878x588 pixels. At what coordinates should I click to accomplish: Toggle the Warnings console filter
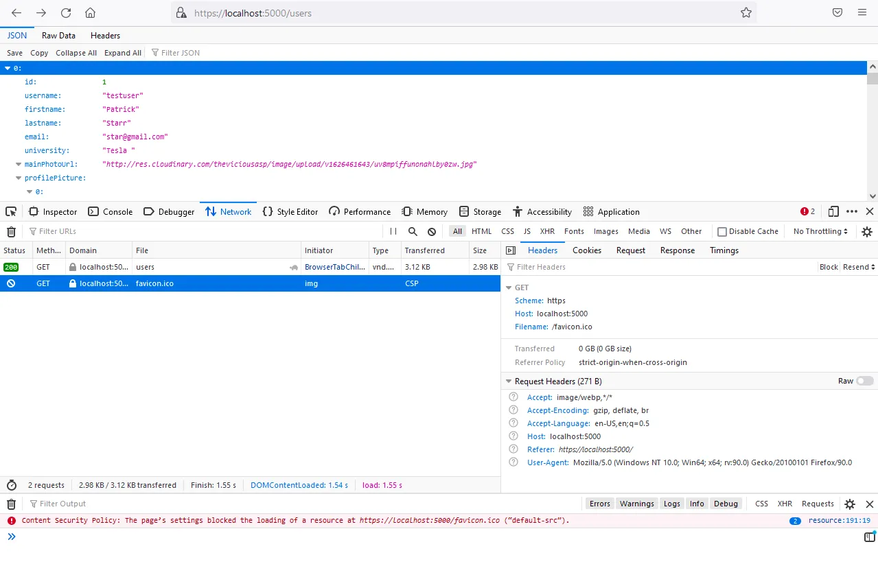tap(637, 504)
